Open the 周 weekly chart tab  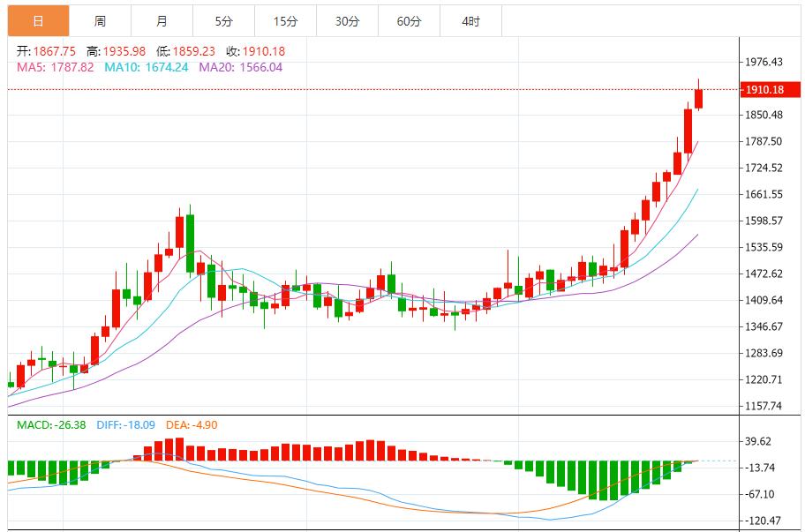pyautogui.click(x=100, y=21)
